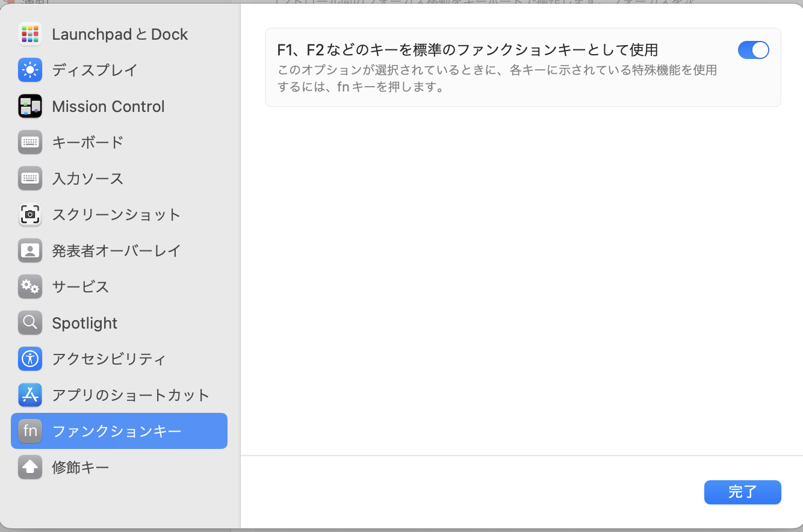Click the Launchpad と Dock grid icon
803x532 pixels.
pos(29,34)
